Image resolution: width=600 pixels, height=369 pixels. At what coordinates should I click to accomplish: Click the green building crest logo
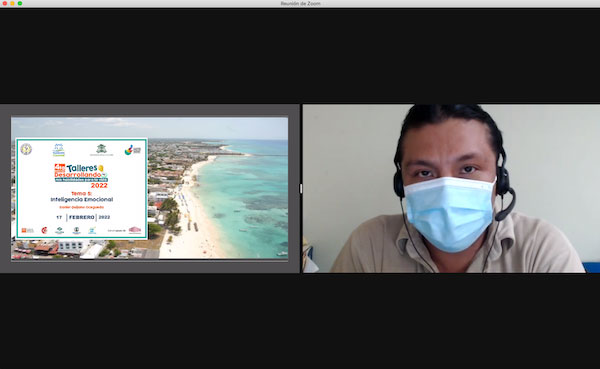101,150
